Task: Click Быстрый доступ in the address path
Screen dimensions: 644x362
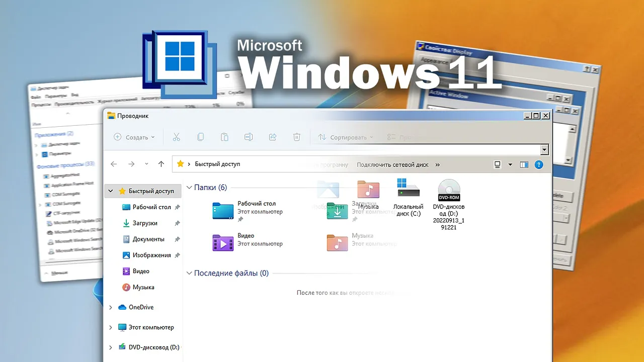Action: tap(217, 164)
